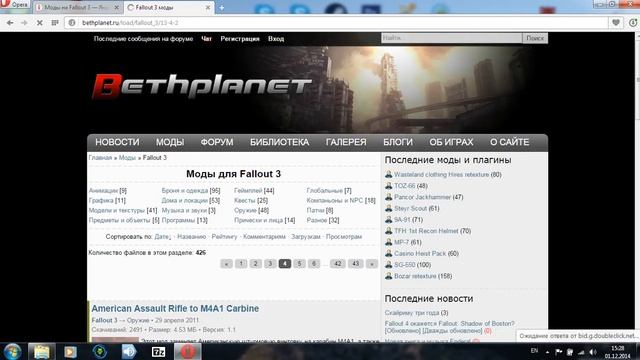This screenshot has height=360, width=640.
Task: Close the Fallout 3 моды tab
Action: tap(208, 7)
